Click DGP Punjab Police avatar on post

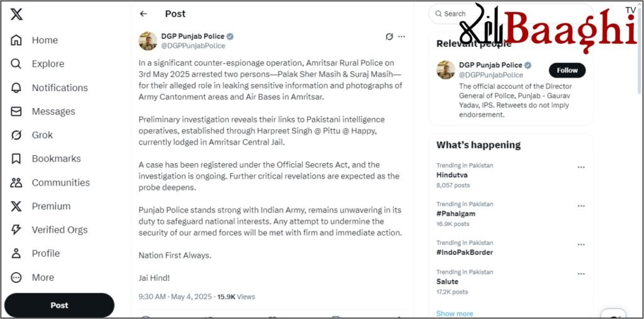click(x=148, y=41)
